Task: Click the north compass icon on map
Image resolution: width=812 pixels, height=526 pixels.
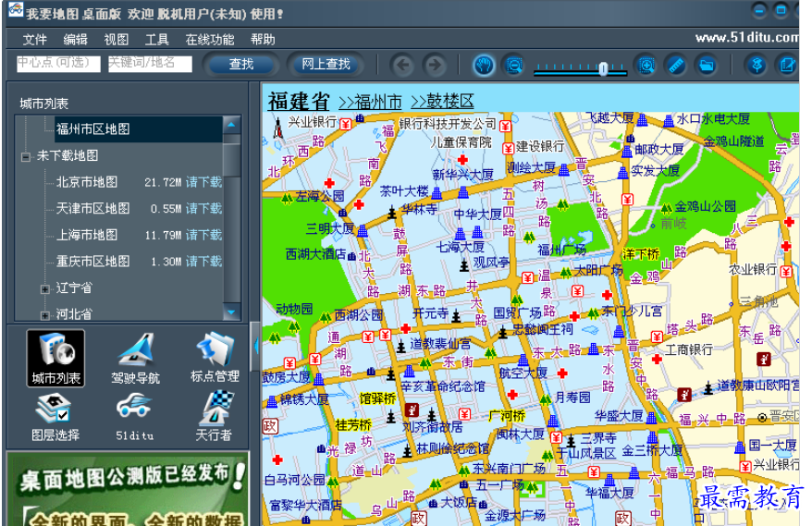Action: tap(278, 128)
